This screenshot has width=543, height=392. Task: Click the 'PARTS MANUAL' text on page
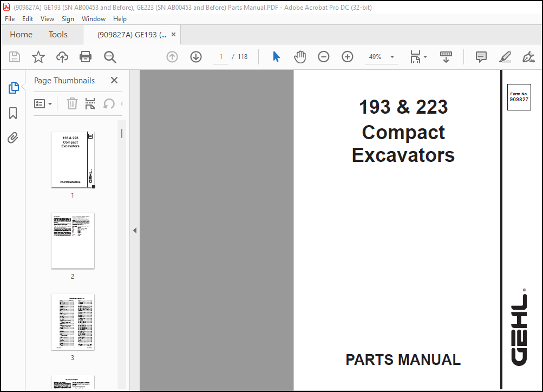[403, 360]
